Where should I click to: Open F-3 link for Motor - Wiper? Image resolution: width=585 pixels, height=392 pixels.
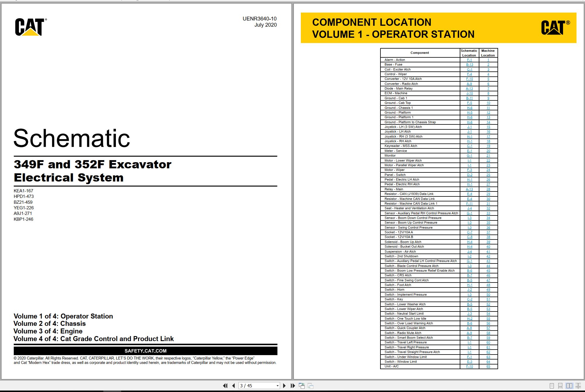click(469, 170)
